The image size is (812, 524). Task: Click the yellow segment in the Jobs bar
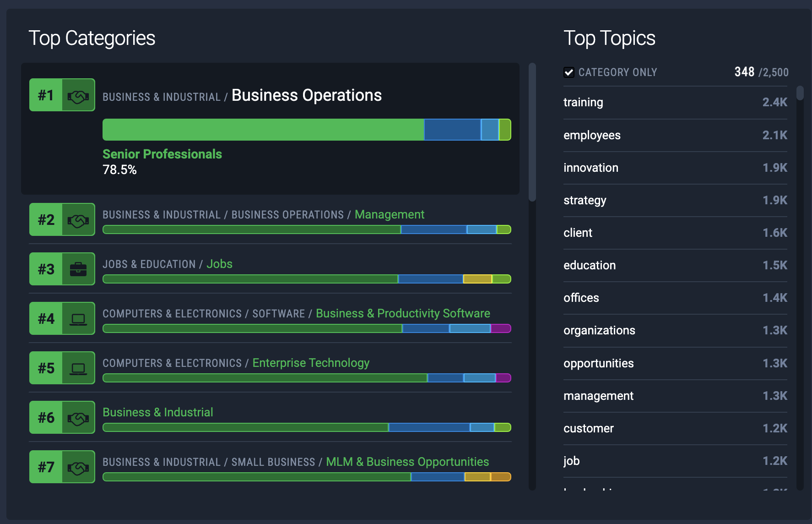(477, 279)
